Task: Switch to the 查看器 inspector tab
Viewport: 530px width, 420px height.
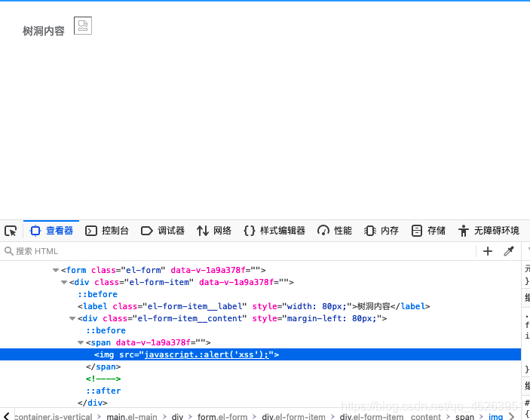Action: click(x=51, y=231)
